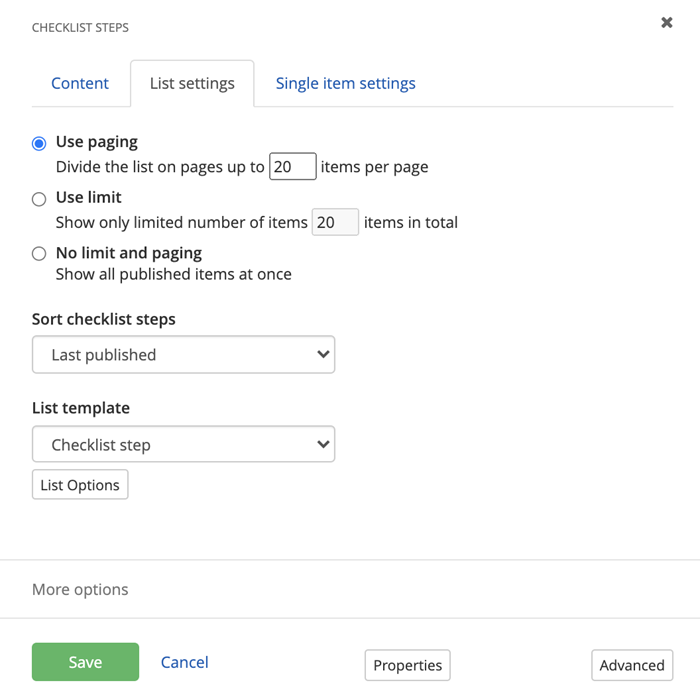
Task: Open the List template dropdown
Action: click(183, 444)
